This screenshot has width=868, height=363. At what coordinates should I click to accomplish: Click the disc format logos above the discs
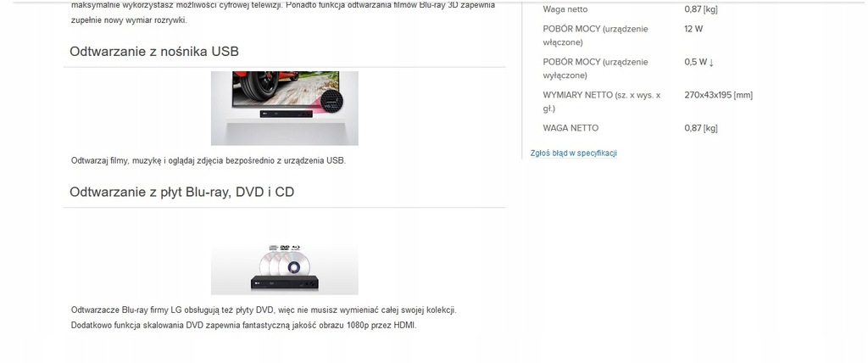(285, 248)
